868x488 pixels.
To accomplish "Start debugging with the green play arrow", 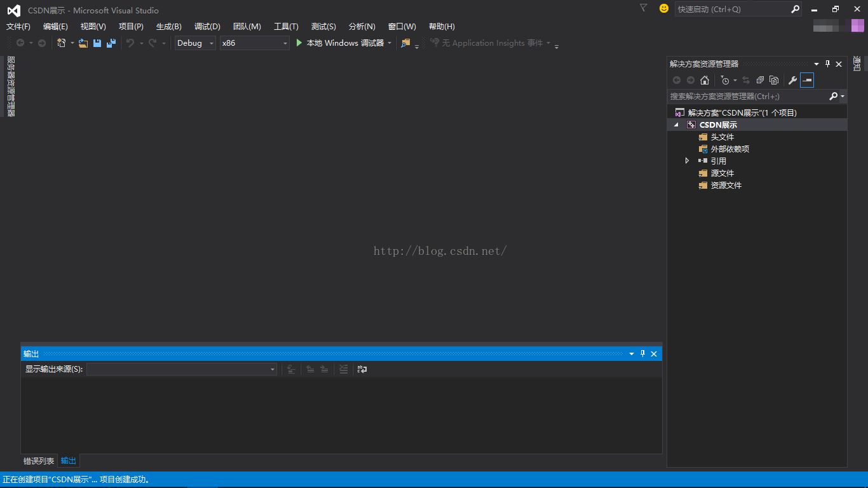I will click(x=299, y=43).
